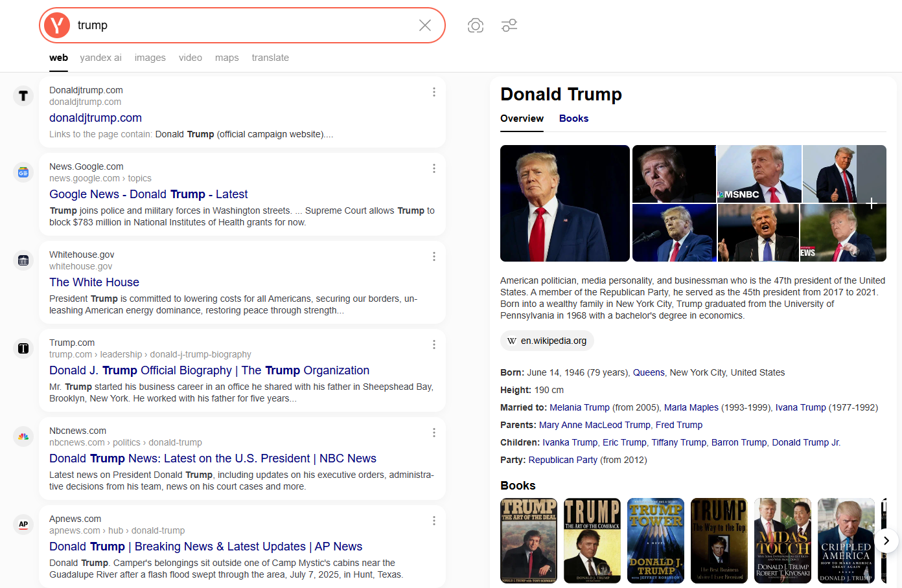Open Donald J. Trump Official Biography link
The width and height of the screenshot is (902, 588).
209,370
